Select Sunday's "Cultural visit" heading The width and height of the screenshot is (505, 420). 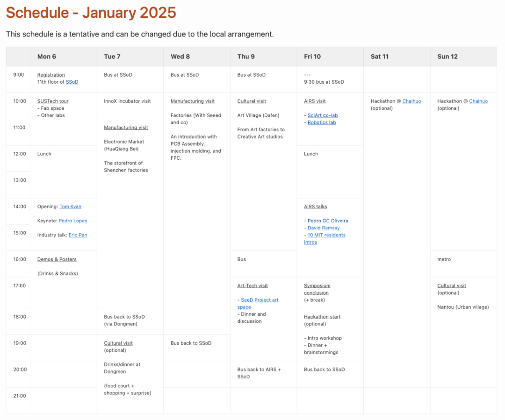pyautogui.click(x=452, y=286)
